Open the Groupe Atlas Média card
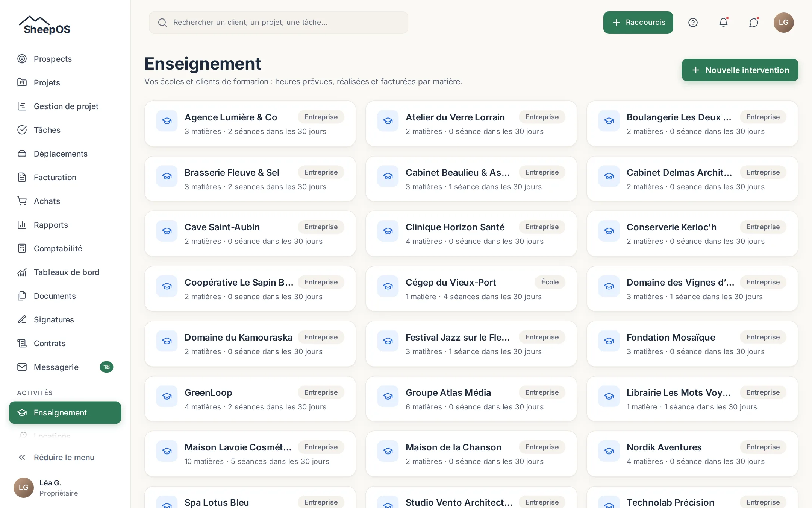The height and width of the screenshot is (508, 812). coord(471,399)
